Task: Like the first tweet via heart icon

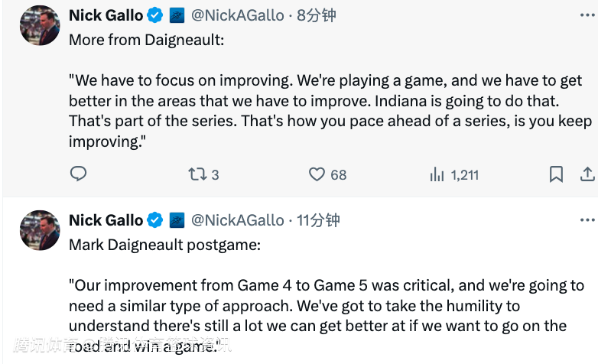Action: [x=317, y=174]
